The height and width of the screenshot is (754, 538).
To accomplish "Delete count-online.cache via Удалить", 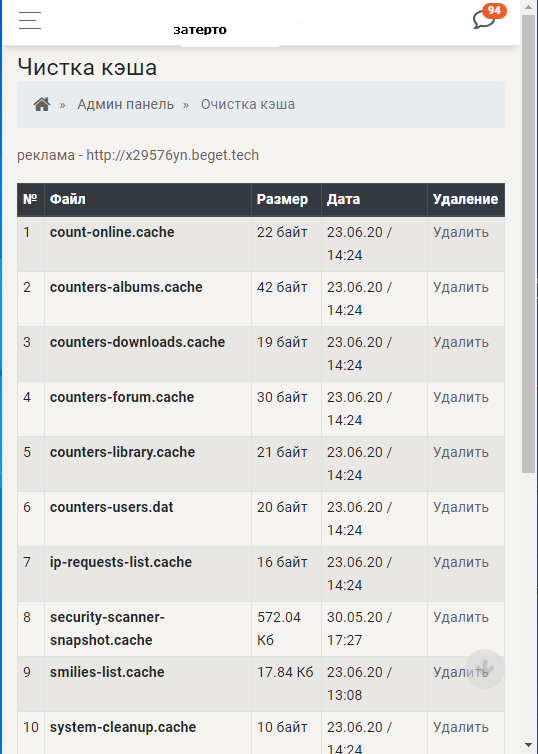I will 461,232.
